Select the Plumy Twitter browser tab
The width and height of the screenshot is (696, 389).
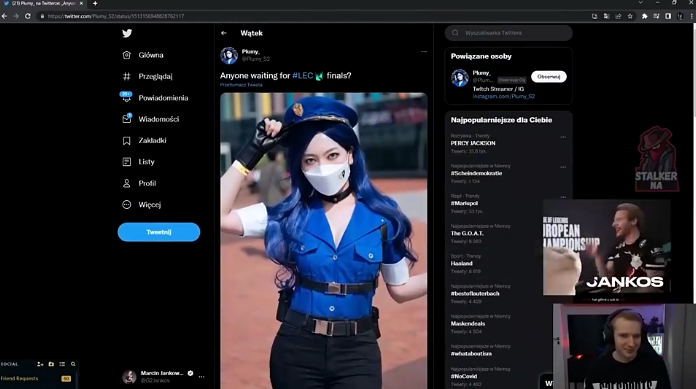[44, 3]
